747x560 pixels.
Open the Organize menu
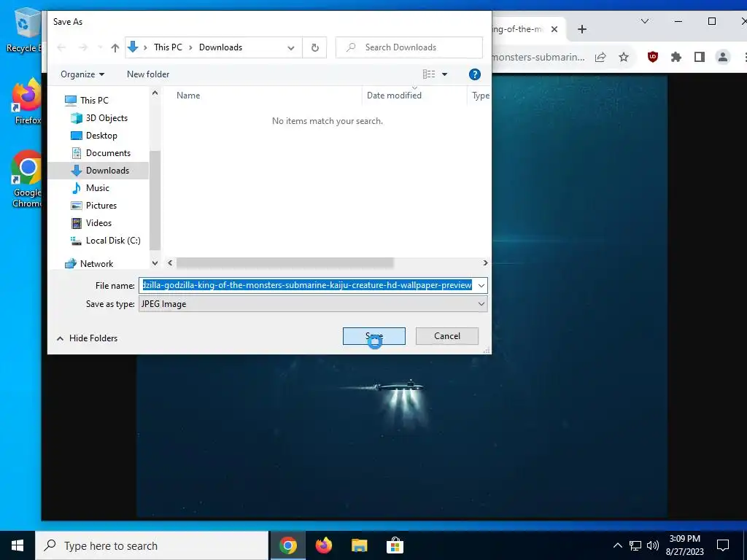[x=82, y=74]
